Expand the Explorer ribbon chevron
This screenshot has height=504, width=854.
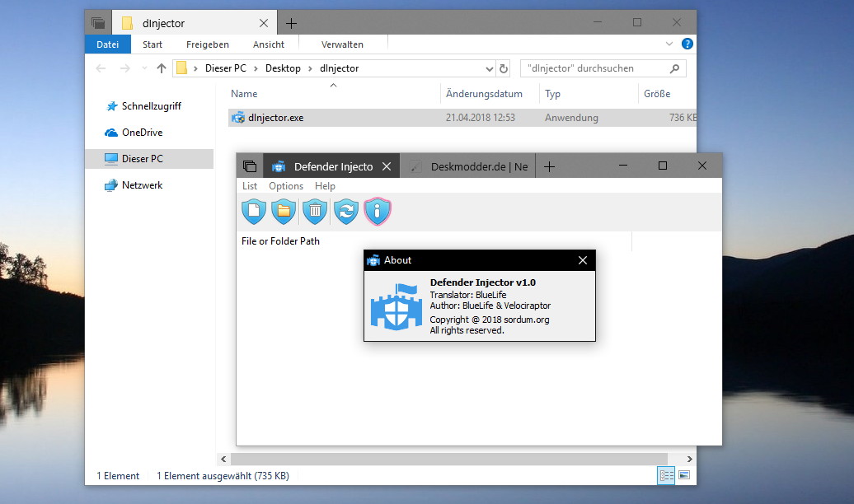pyautogui.click(x=669, y=44)
